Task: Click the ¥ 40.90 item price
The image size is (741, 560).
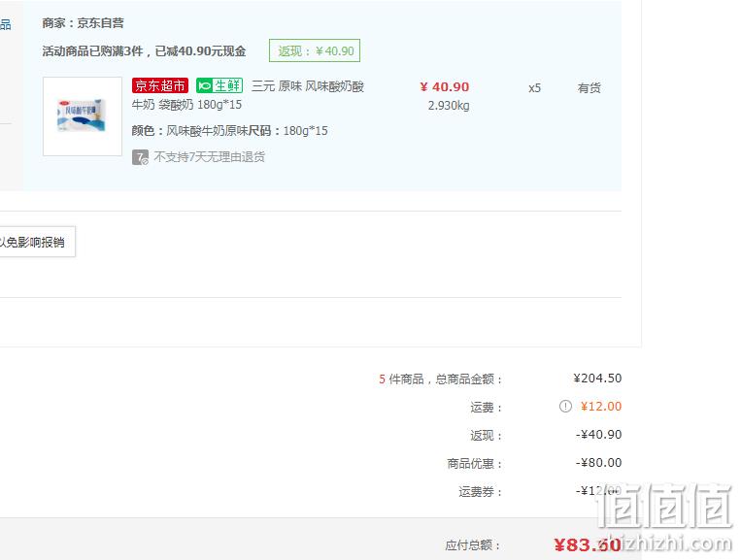Action: pos(444,87)
